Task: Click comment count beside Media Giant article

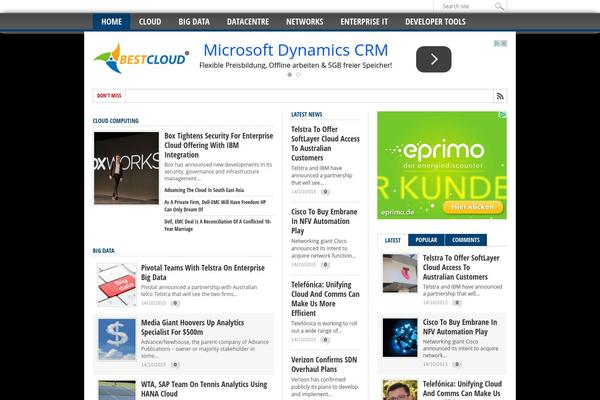Action: click(175, 365)
